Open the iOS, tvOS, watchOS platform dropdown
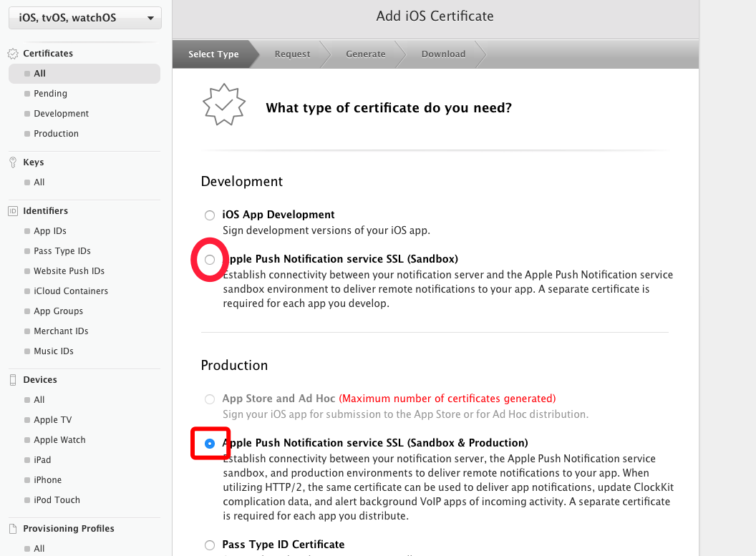Viewport: 756px width, 556px height. 85,18
